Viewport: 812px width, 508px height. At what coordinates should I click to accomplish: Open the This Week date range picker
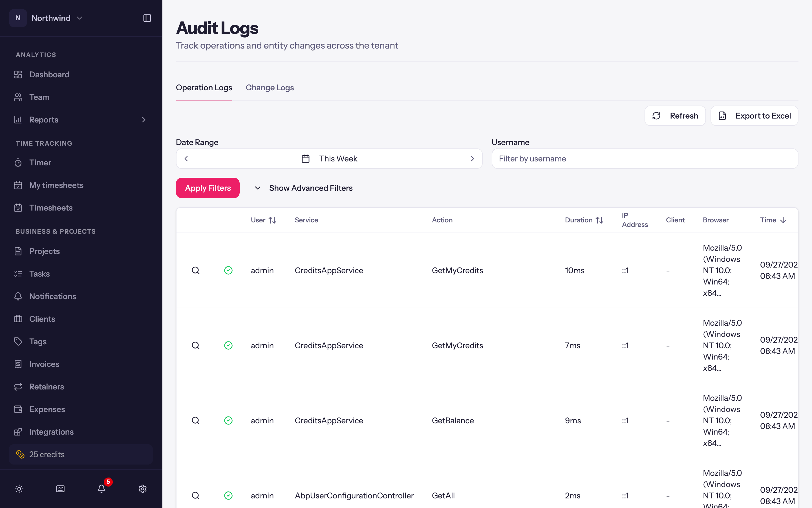tap(329, 159)
